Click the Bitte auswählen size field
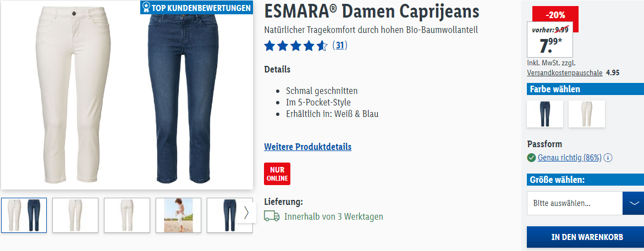This screenshot has width=644, height=251. pos(575,203)
